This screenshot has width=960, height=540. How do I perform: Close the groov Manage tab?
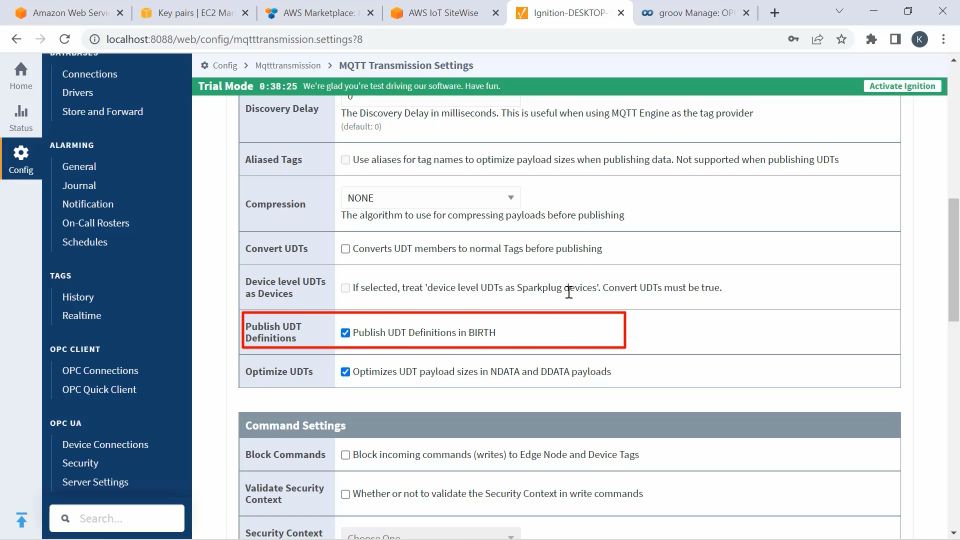[746, 13]
